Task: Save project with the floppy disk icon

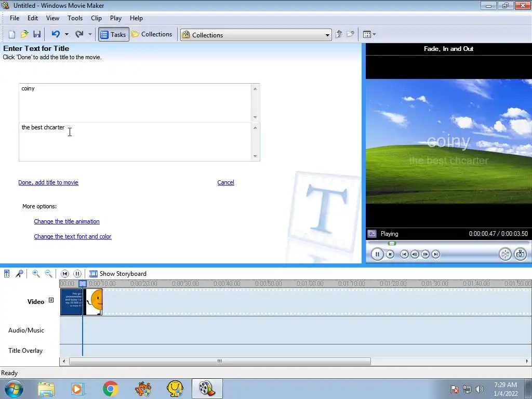Action: (x=37, y=34)
